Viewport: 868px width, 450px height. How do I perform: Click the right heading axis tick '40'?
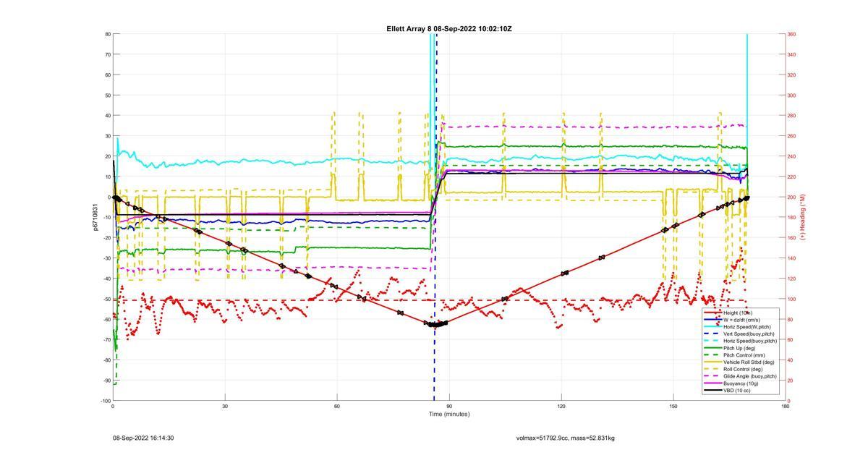tap(791, 360)
